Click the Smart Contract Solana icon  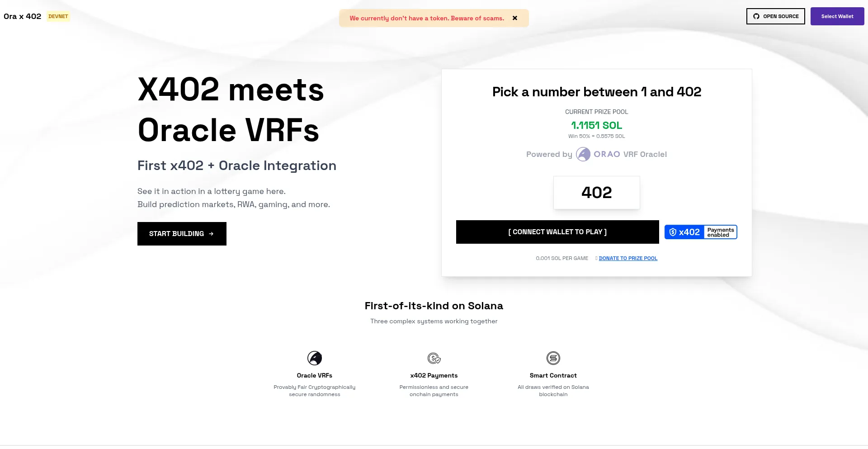[553, 358]
